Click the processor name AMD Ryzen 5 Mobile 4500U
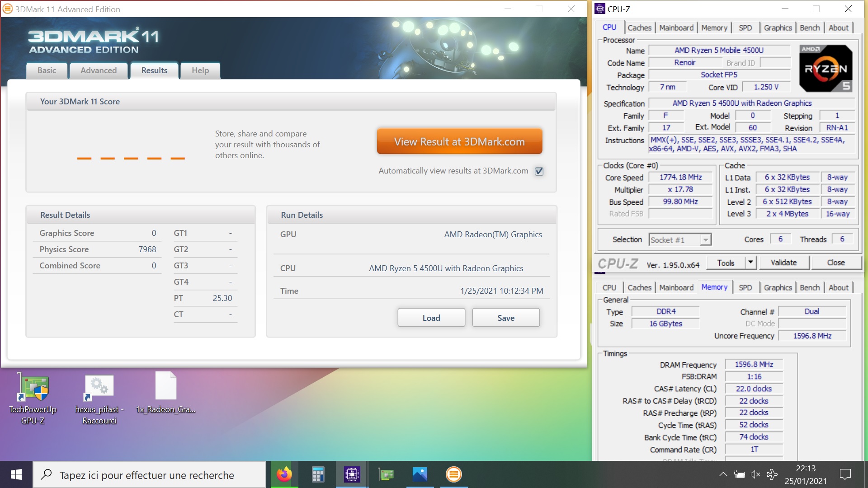 [x=719, y=50]
